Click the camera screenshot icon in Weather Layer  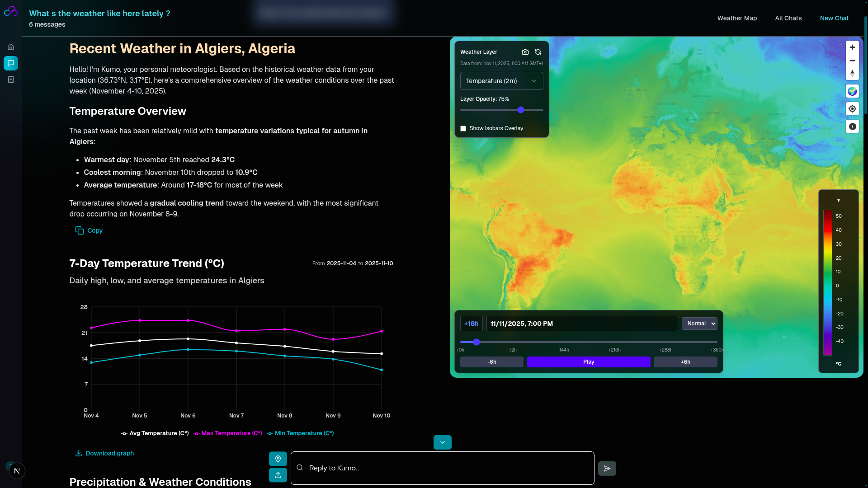coord(525,52)
